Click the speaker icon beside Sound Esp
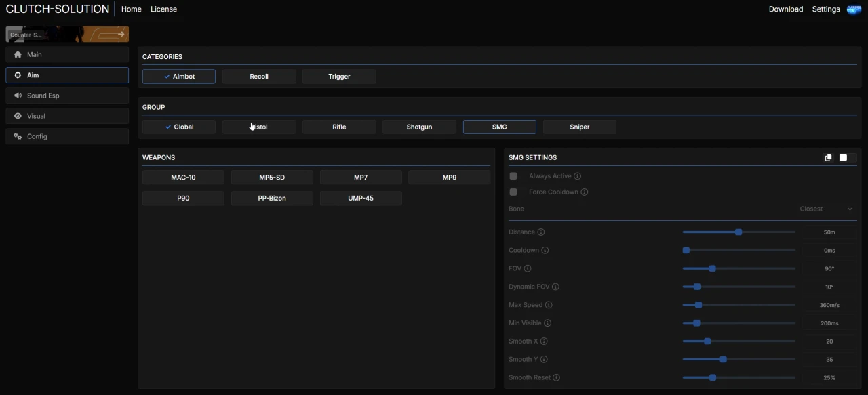The height and width of the screenshot is (395, 868). [x=18, y=96]
